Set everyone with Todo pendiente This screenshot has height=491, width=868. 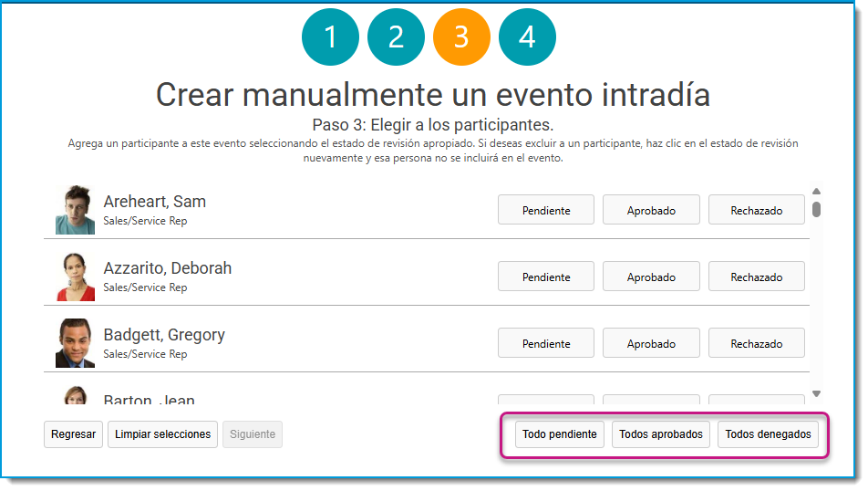coord(559,434)
